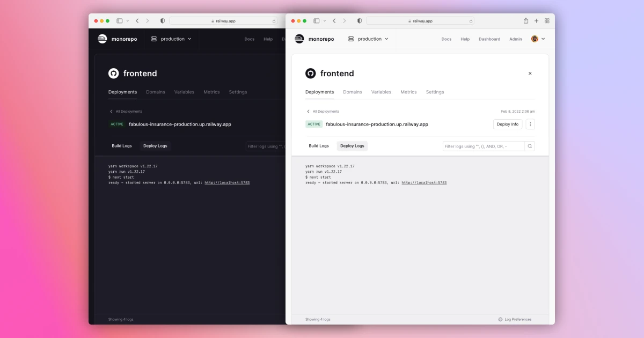Click ACTIVE status badge in light window
The height and width of the screenshot is (338, 644).
(x=314, y=124)
